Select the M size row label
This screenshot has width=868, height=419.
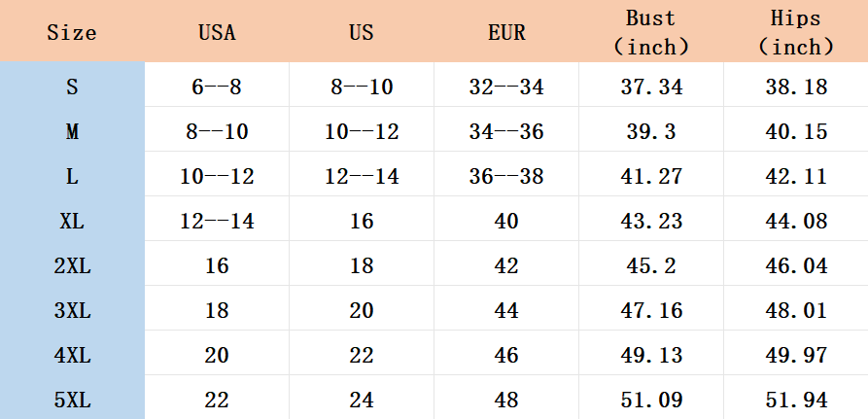coord(72,131)
